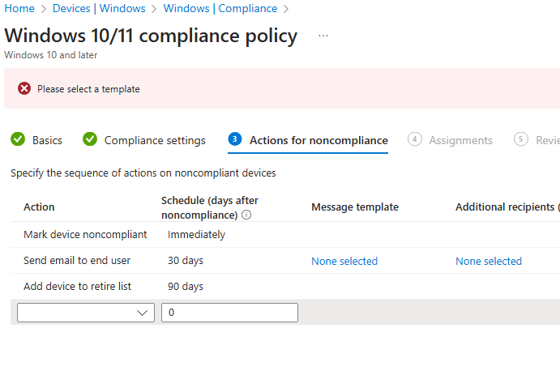Open the Windows | Compliance breadcrumb
560x392 pixels.
[x=220, y=8]
